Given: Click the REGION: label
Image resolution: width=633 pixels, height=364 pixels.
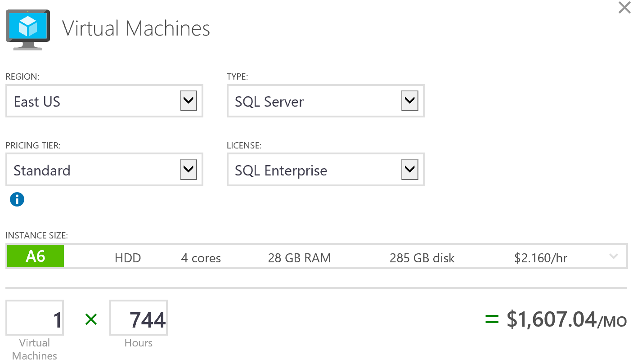Looking at the screenshot, I should click(22, 77).
